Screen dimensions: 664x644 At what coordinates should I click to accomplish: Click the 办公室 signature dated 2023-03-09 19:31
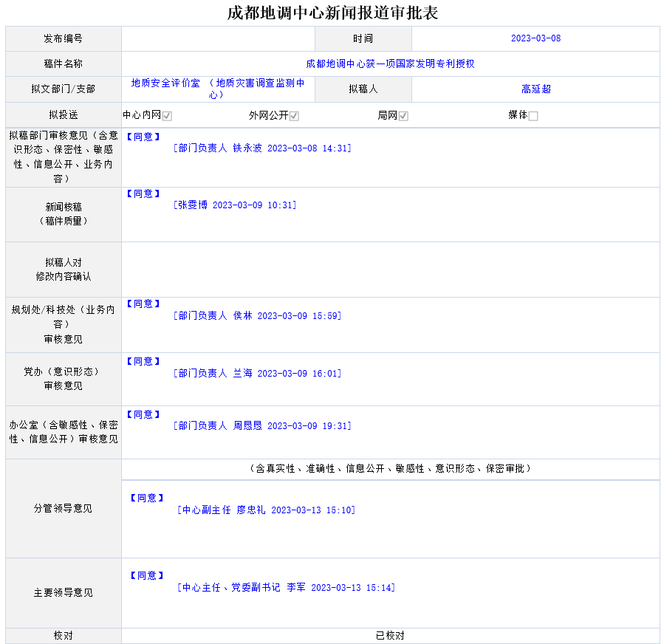262,426
